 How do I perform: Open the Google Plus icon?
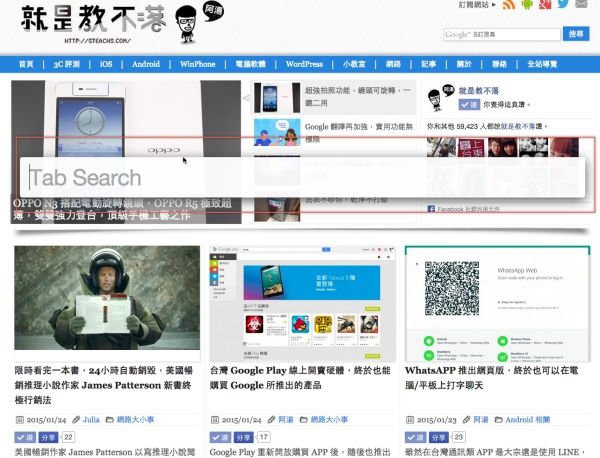pos(545,4)
